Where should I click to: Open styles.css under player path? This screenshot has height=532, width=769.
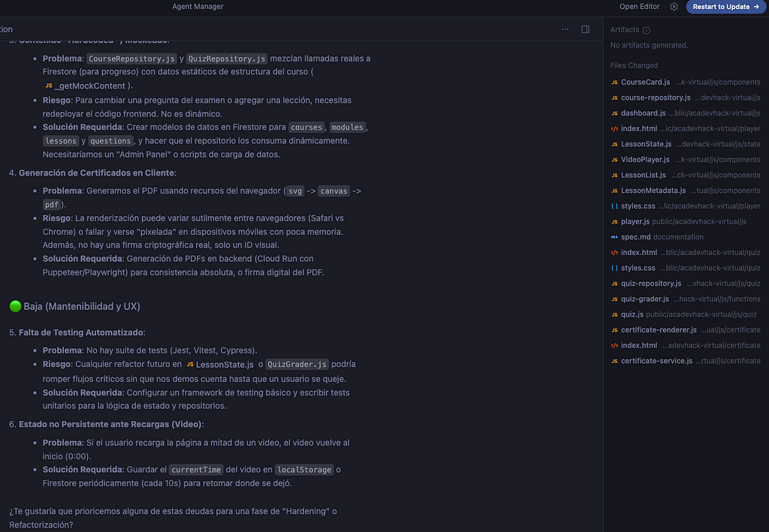pyautogui.click(x=686, y=206)
